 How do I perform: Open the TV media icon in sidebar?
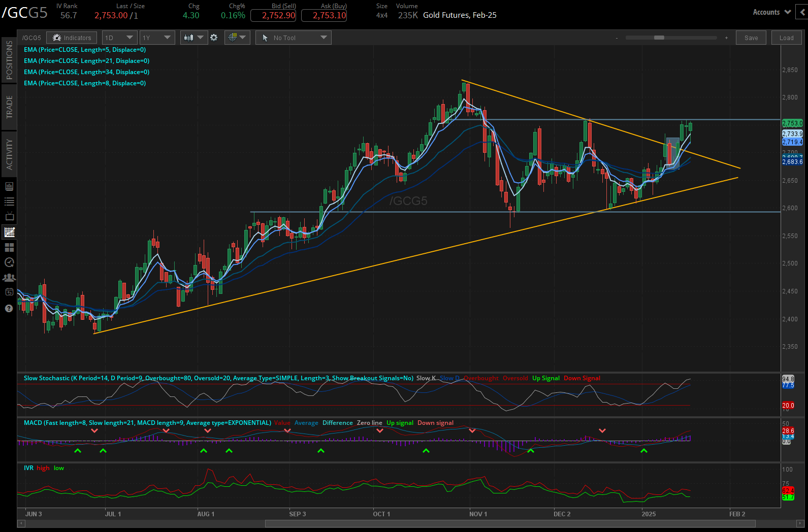[9, 217]
